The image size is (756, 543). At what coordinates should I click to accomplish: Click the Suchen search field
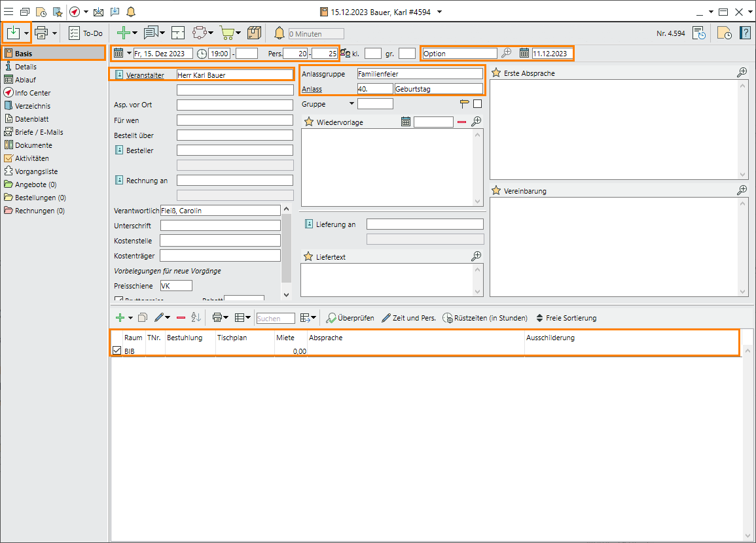point(275,318)
